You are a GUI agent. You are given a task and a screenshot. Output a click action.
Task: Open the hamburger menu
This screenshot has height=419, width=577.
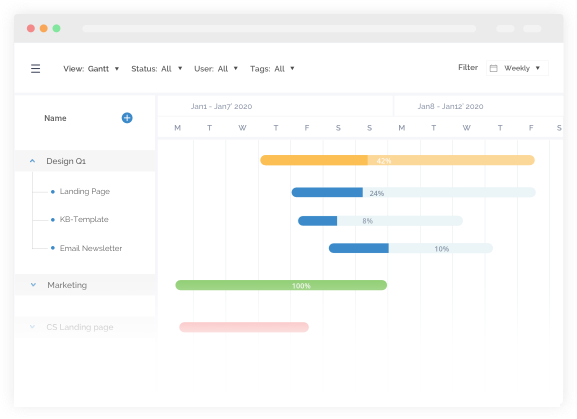(35, 68)
